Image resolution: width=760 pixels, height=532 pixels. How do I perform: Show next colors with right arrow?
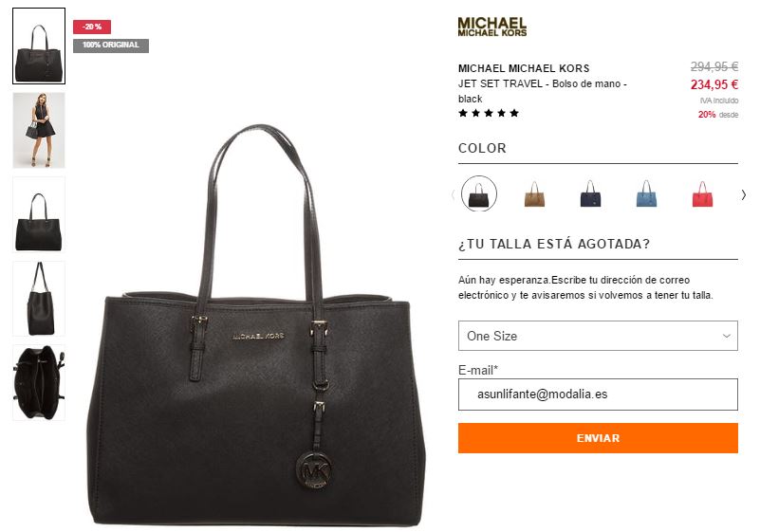744,194
